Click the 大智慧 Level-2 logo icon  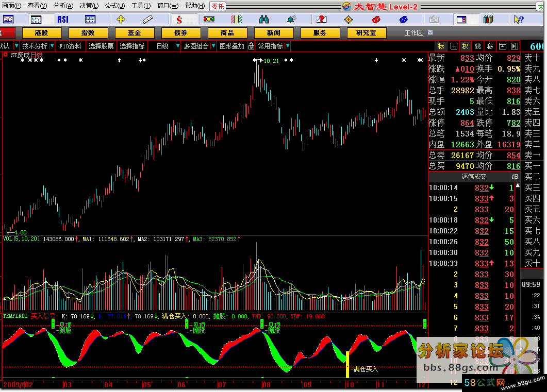346,6
